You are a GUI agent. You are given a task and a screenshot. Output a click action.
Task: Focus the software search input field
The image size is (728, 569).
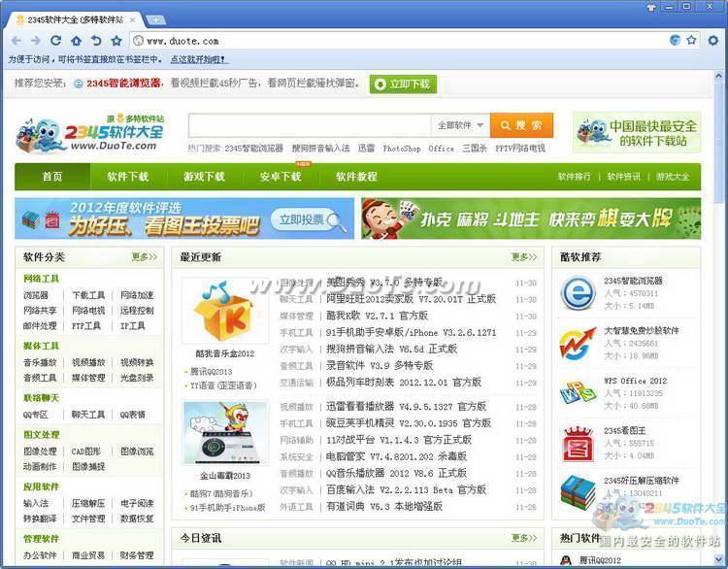(x=310, y=125)
